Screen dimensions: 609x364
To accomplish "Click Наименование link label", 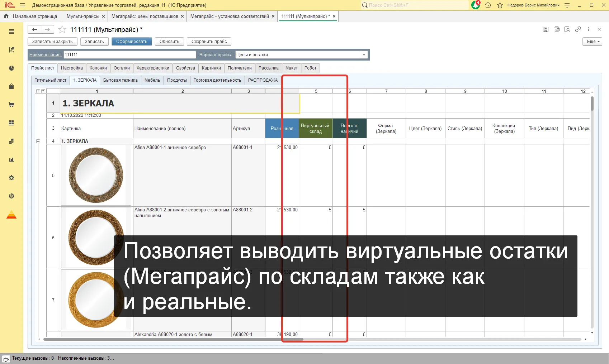I will tap(45, 55).
